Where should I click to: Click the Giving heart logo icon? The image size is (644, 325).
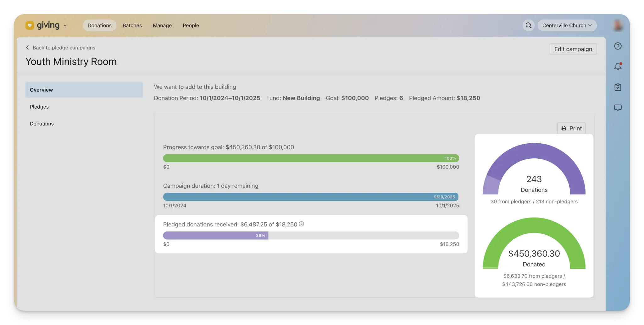tap(30, 25)
